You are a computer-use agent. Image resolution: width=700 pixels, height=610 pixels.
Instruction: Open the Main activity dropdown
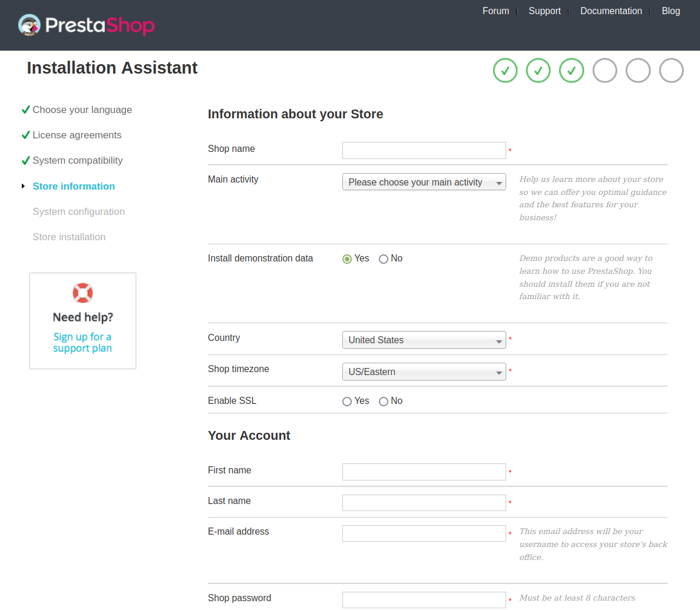(x=424, y=183)
